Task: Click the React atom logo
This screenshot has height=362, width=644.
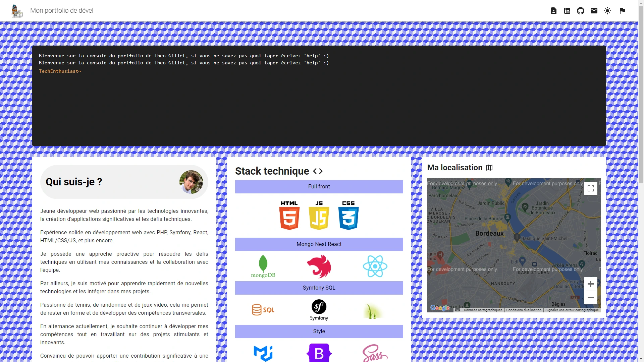Action: (375, 266)
